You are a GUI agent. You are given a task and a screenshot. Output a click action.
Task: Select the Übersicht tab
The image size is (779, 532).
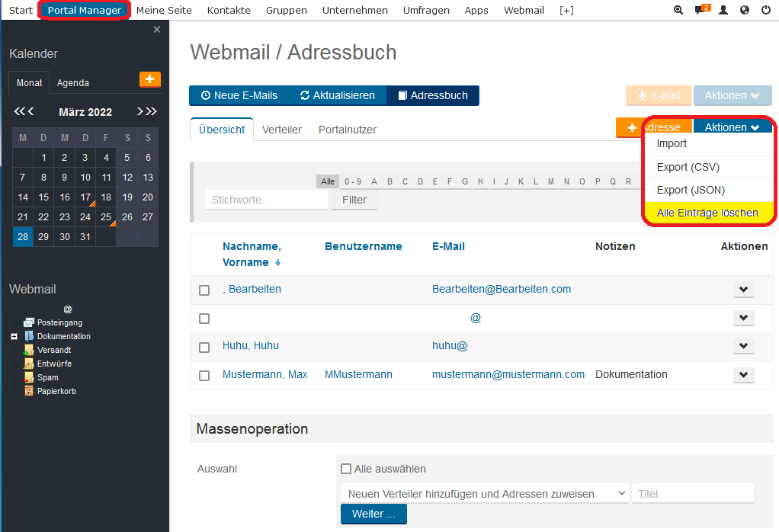pyautogui.click(x=222, y=130)
